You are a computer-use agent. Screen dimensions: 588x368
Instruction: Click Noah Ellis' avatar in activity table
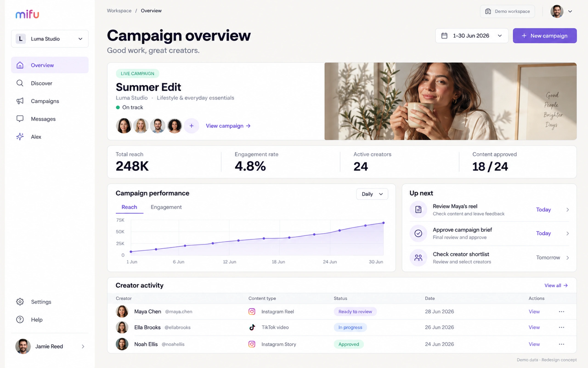click(122, 344)
